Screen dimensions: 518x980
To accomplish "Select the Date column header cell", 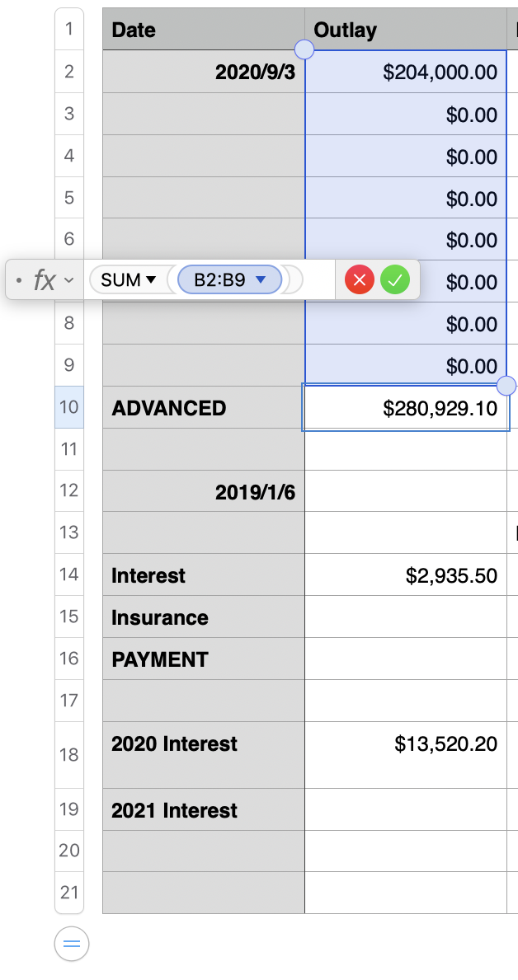I will click(x=203, y=30).
